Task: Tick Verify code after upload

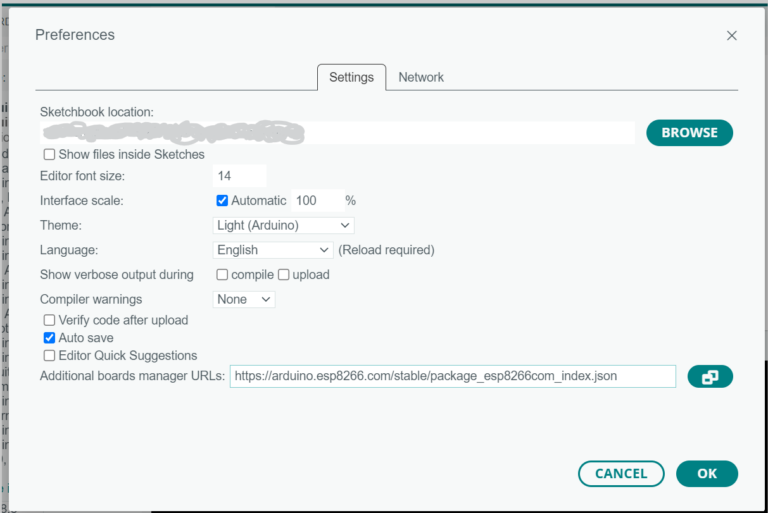Action: coord(49,321)
